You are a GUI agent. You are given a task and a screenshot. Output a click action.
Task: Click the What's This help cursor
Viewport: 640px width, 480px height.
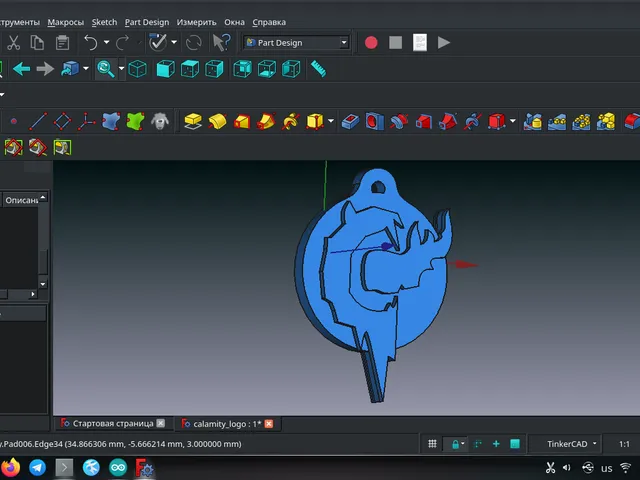(222, 42)
